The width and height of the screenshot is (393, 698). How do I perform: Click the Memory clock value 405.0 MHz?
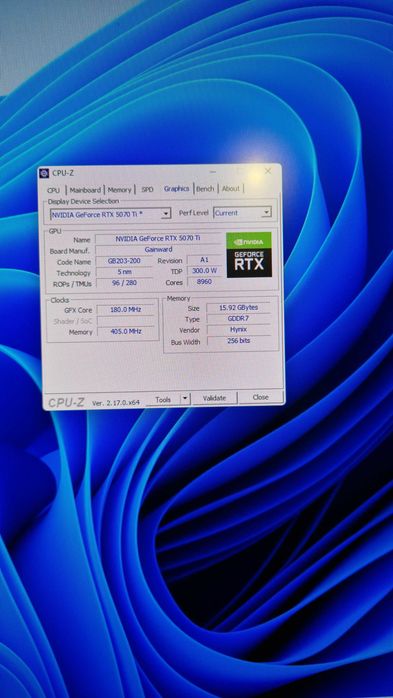pyautogui.click(x=126, y=332)
